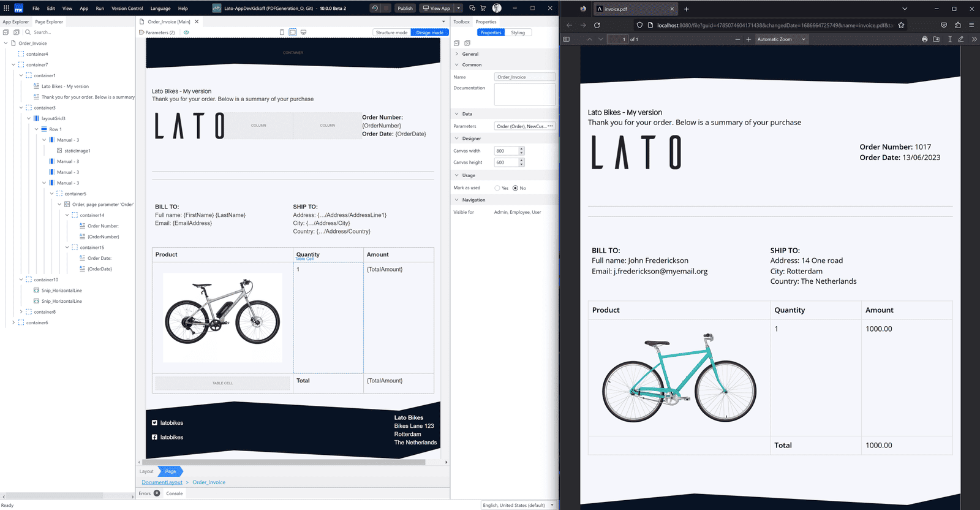
Task: Open Firefox hamburger application menu
Action: pos(971,25)
